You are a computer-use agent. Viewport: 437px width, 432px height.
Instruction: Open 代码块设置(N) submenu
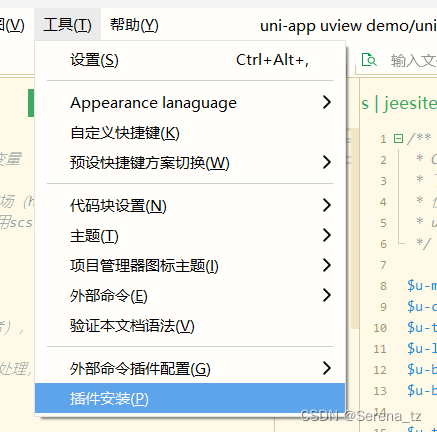(x=190, y=205)
